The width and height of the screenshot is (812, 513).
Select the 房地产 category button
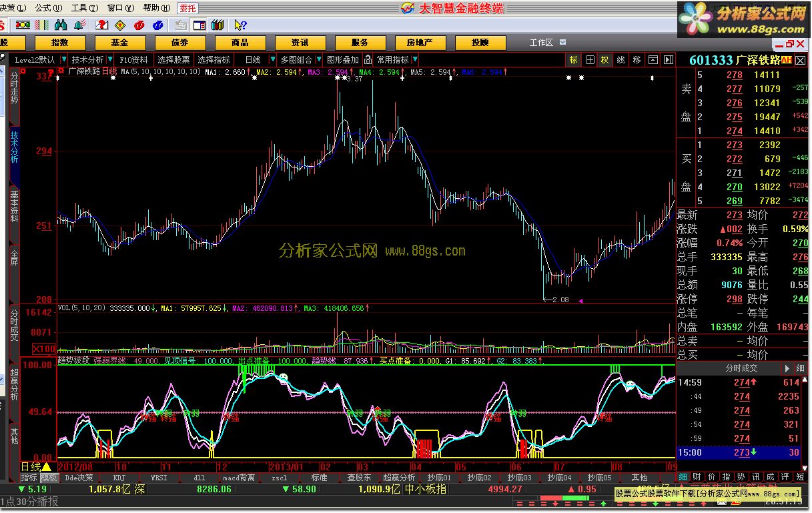pyautogui.click(x=420, y=42)
